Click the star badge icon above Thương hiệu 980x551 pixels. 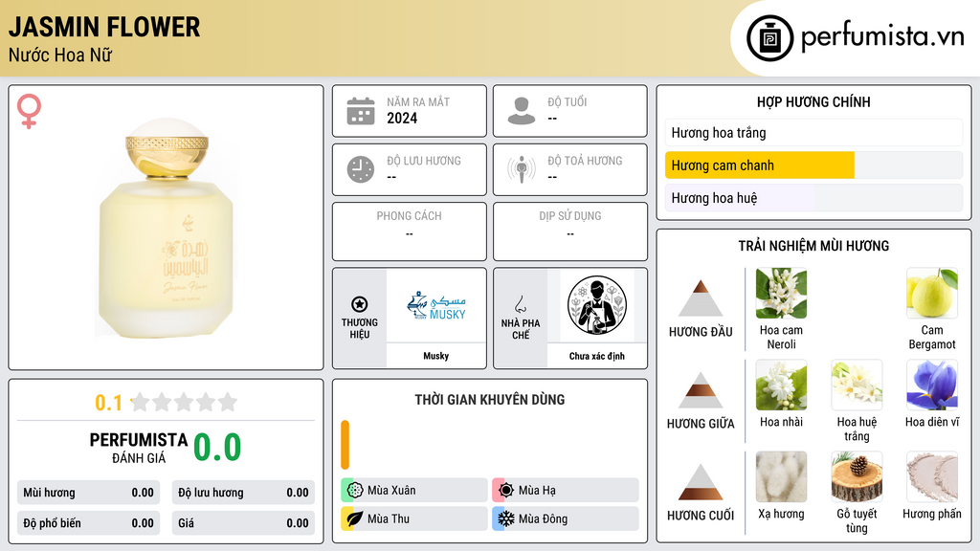click(360, 304)
